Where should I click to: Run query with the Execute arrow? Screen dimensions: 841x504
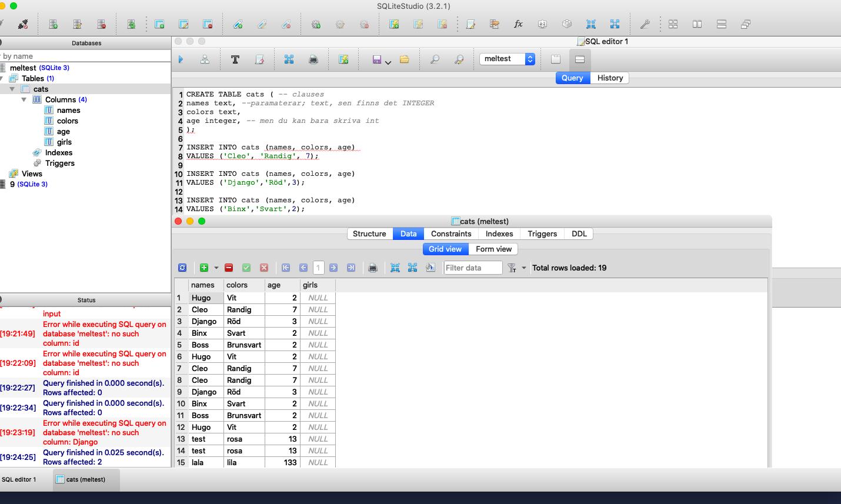tap(181, 59)
